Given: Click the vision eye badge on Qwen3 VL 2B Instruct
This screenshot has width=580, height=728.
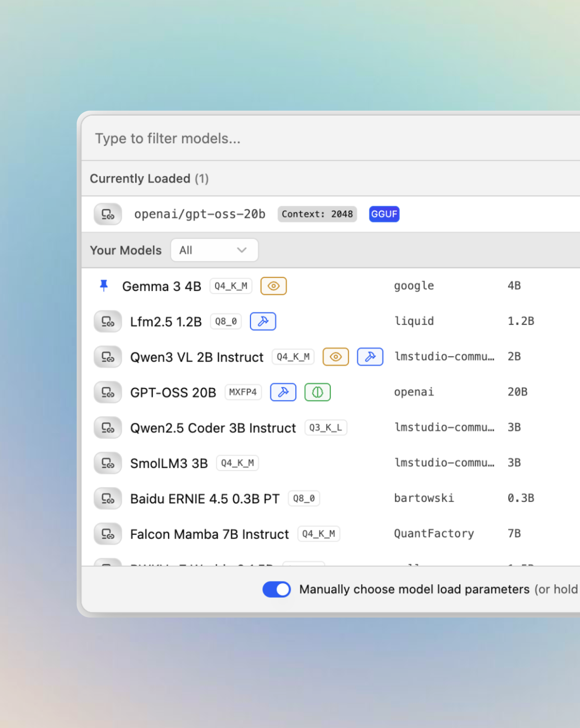Looking at the screenshot, I should [x=336, y=357].
